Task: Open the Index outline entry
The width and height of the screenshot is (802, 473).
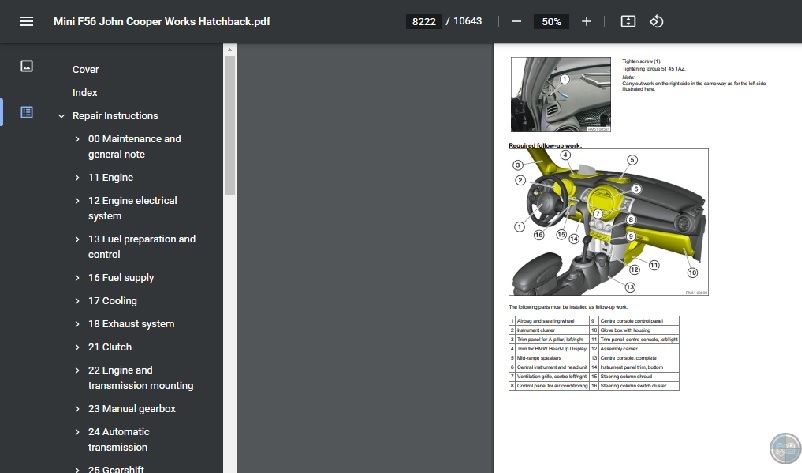Action: tap(84, 93)
